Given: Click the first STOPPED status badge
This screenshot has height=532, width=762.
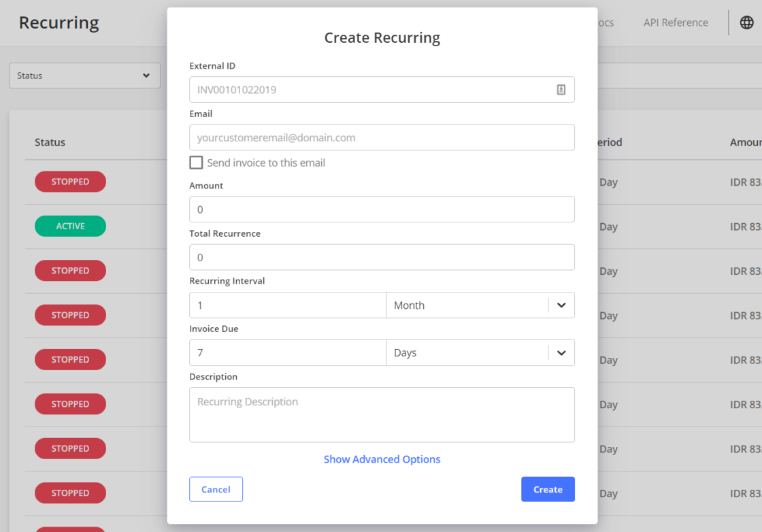Looking at the screenshot, I should tap(70, 182).
